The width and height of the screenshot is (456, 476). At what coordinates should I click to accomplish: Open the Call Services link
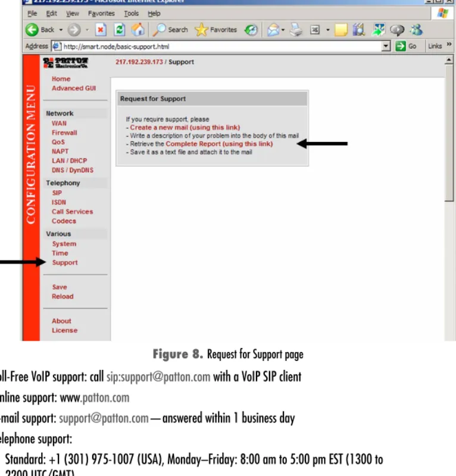pyautogui.click(x=72, y=212)
